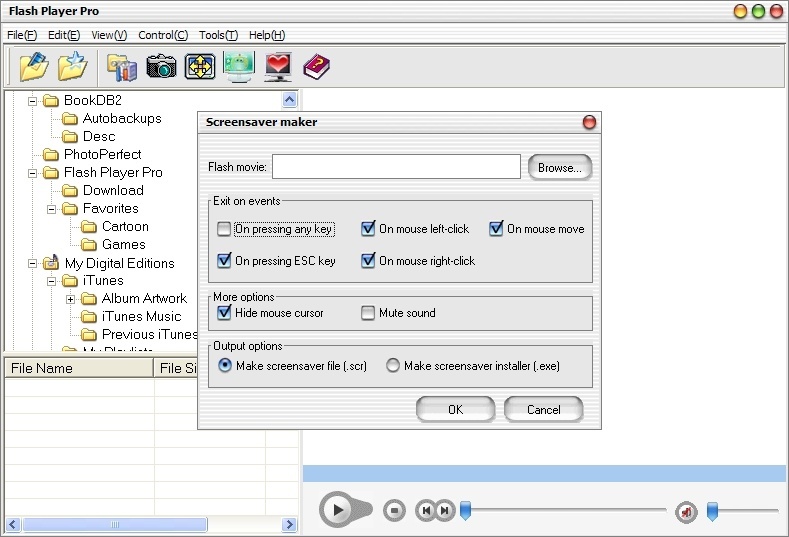Click the File Name column header

pos(78,368)
